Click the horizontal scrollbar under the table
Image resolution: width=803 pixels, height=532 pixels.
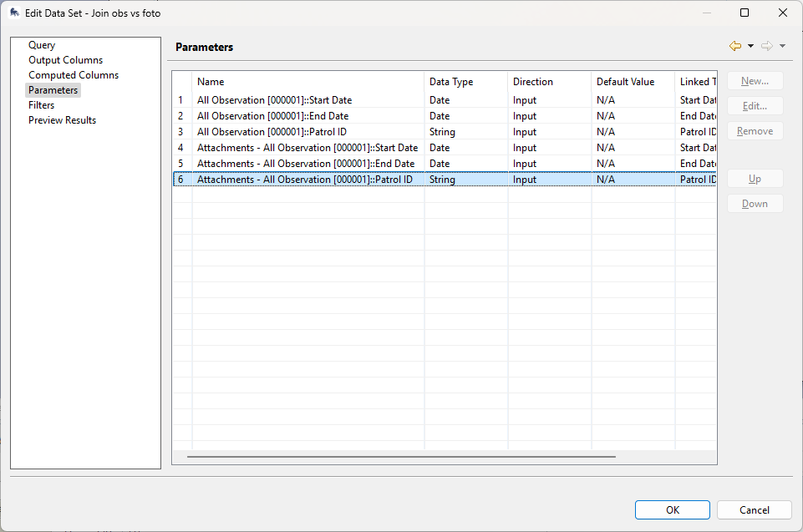point(401,457)
